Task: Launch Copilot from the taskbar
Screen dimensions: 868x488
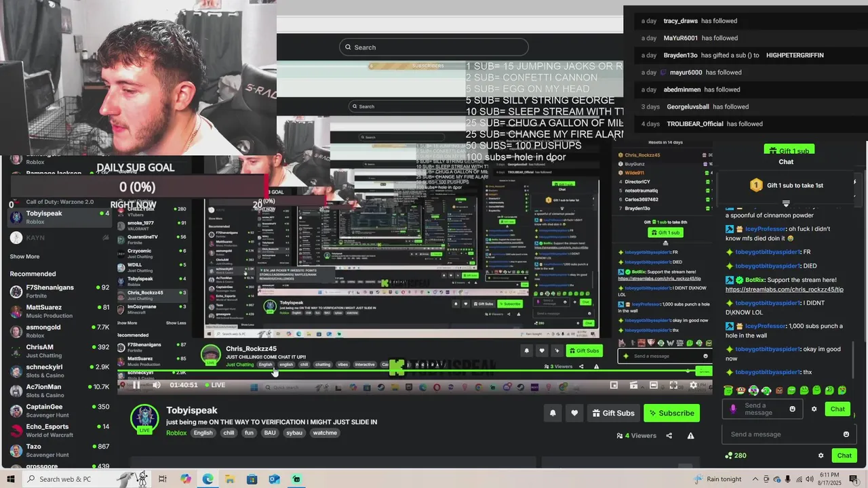Action: (x=186, y=479)
